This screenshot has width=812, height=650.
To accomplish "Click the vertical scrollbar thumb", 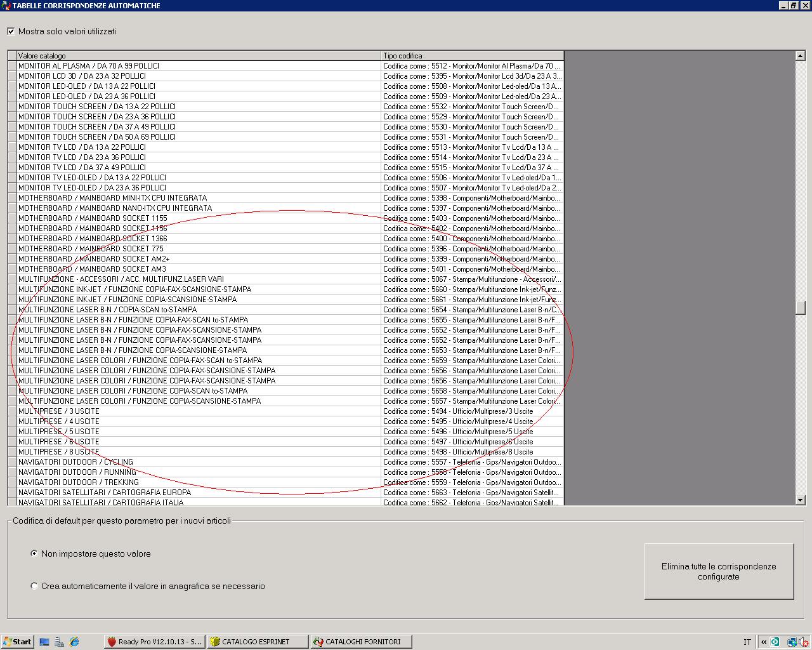I will [x=801, y=307].
